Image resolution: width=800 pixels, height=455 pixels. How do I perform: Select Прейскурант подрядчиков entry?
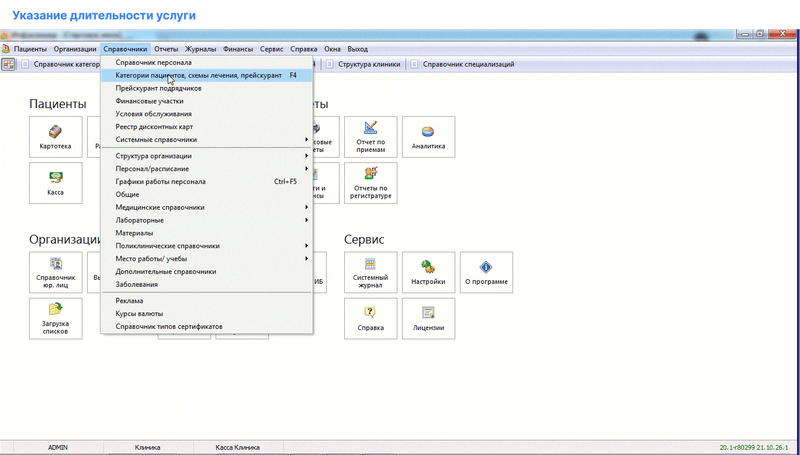[x=207, y=88]
